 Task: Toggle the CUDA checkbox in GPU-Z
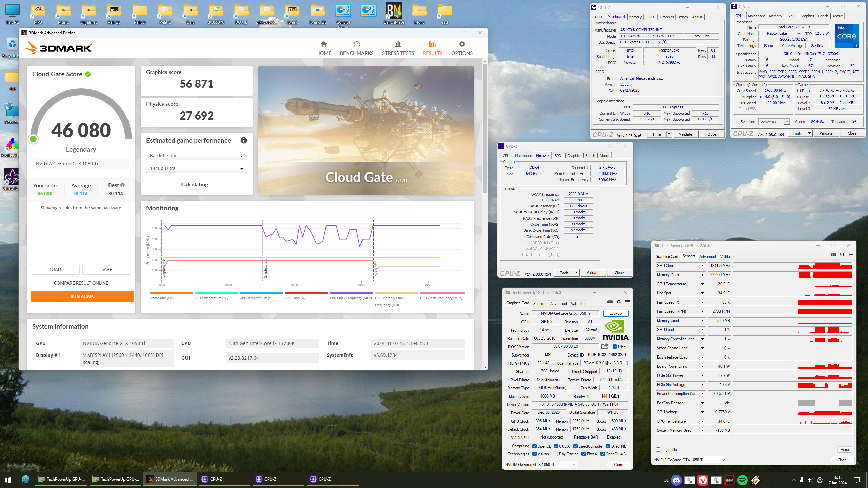pyautogui.click(x=556, y=446)
